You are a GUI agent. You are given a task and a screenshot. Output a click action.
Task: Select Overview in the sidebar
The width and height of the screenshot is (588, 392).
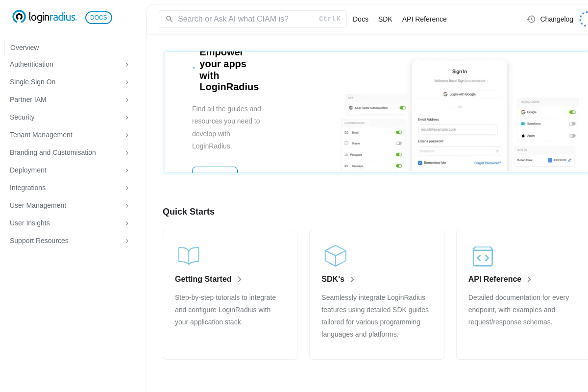point(24,48)
